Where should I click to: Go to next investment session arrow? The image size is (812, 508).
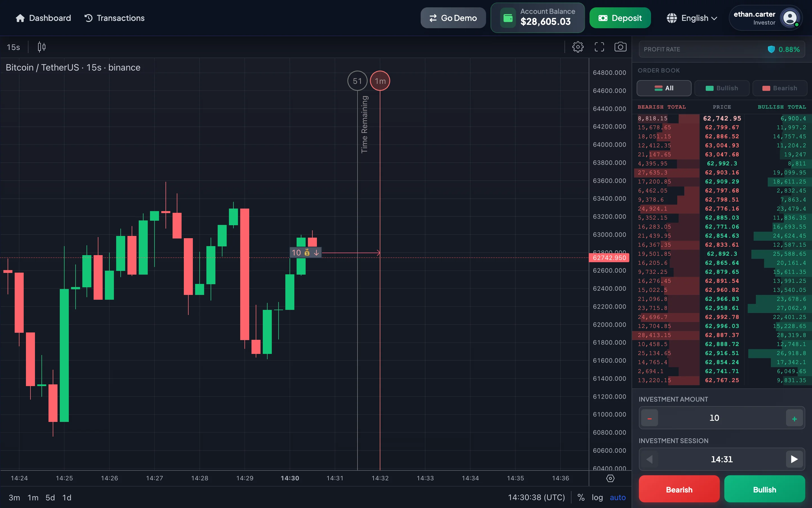click(794, 459)
